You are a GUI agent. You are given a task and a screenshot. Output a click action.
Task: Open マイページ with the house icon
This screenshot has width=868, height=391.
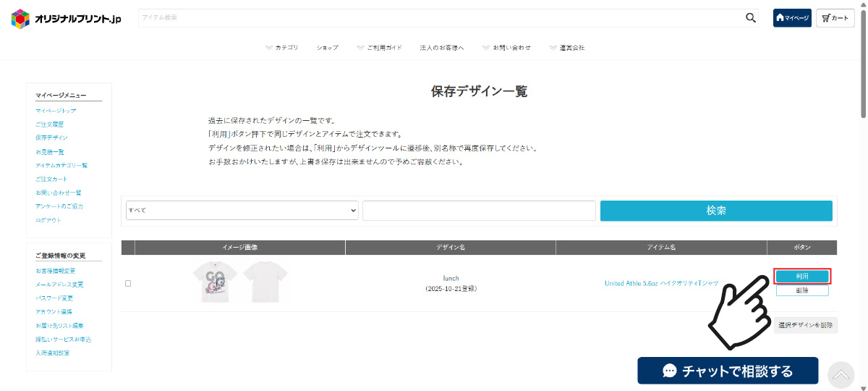[791, 18]
